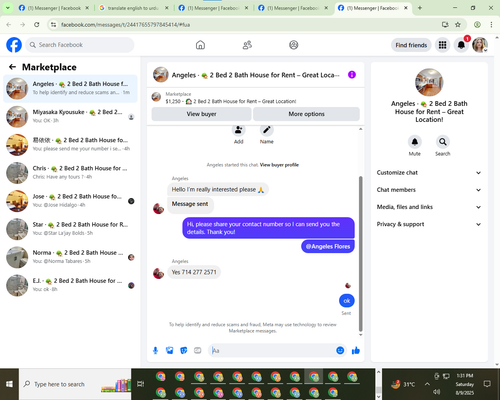
Task: Open account profile picture menu
Action: (480, 45)
